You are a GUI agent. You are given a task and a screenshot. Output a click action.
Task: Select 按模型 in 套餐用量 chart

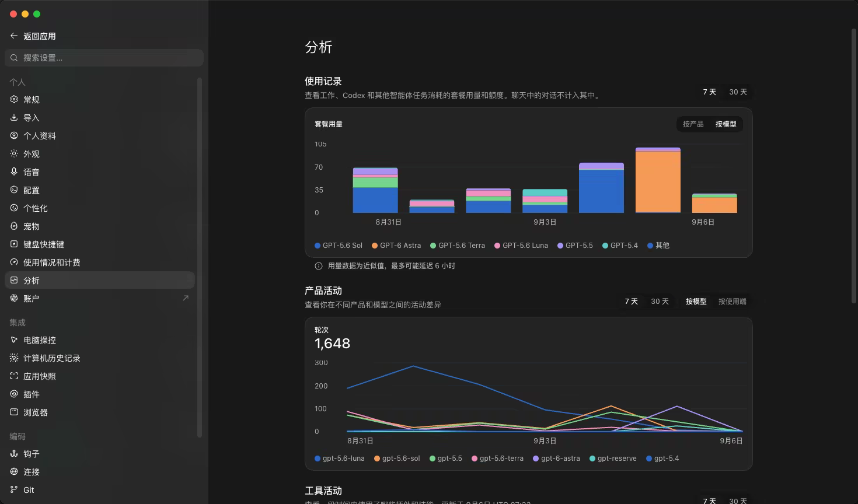[x=726, y=124]
